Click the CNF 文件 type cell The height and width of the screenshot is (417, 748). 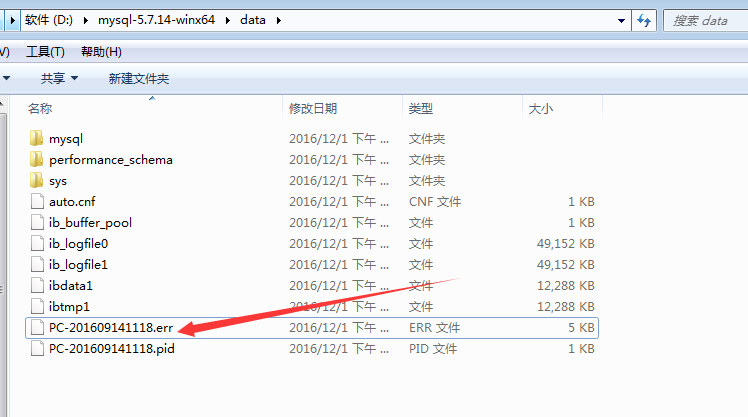[x=435, y=201]
